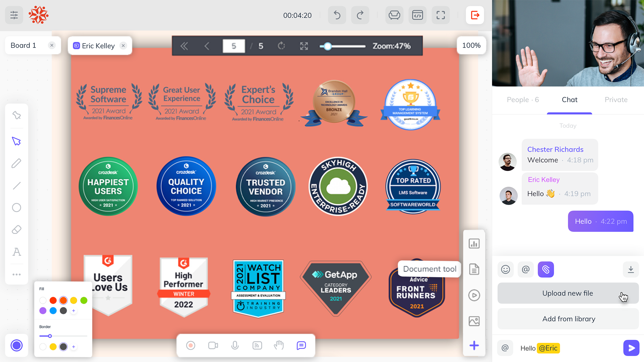This screenshot has height=362, width=644.
Task: Turn off the camera
Action: (x=213, y=345)
